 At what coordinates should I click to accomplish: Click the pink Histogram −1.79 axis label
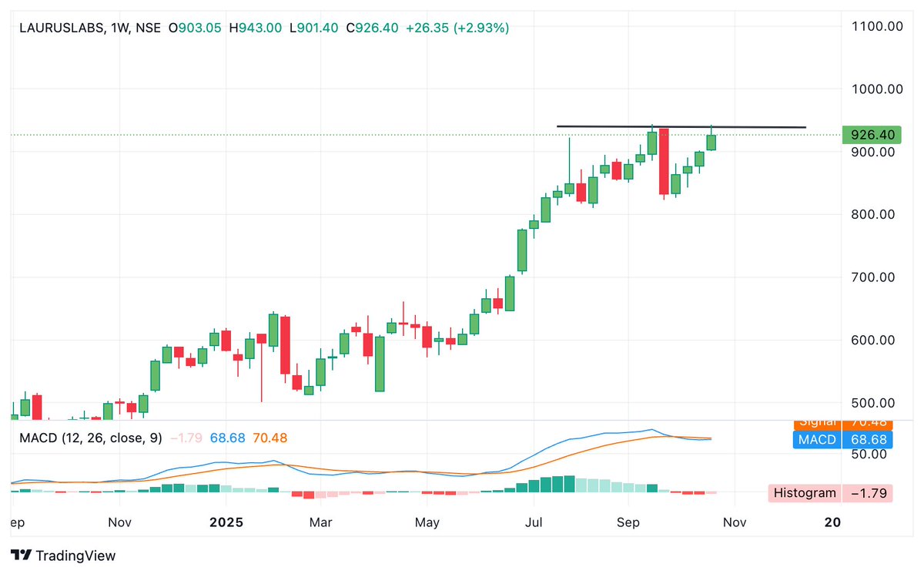coord(831,493)
